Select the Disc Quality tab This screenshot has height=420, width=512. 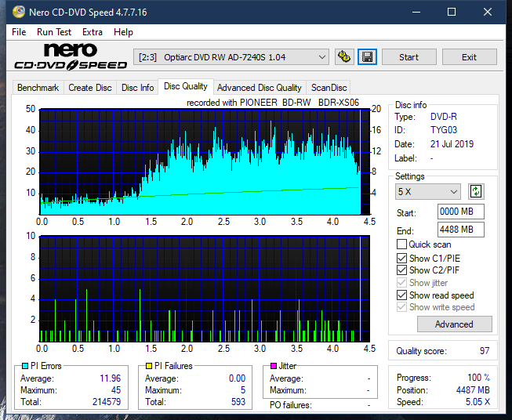[186, 86]
